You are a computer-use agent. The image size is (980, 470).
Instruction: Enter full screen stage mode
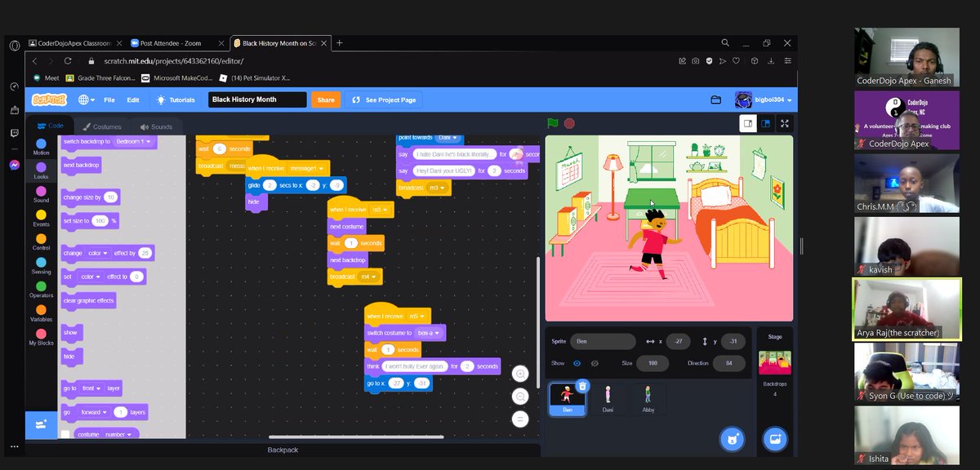click(785, 123)
